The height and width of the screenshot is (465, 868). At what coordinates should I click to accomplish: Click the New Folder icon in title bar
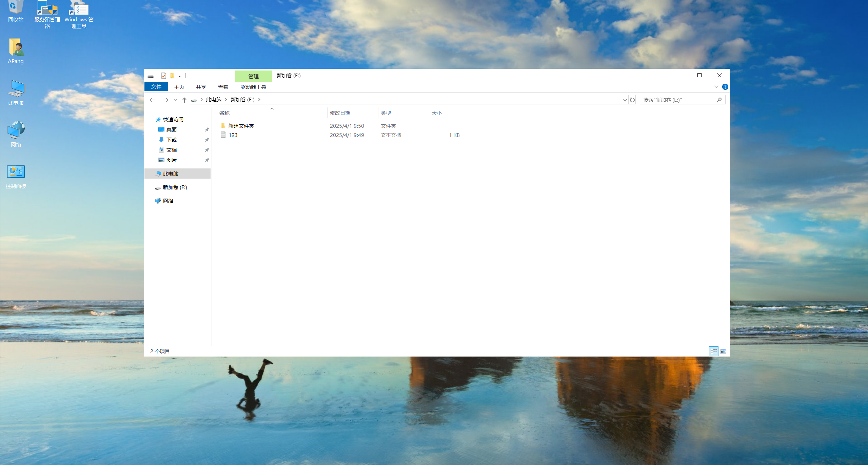pyautogui.click(x=172, y=76)
